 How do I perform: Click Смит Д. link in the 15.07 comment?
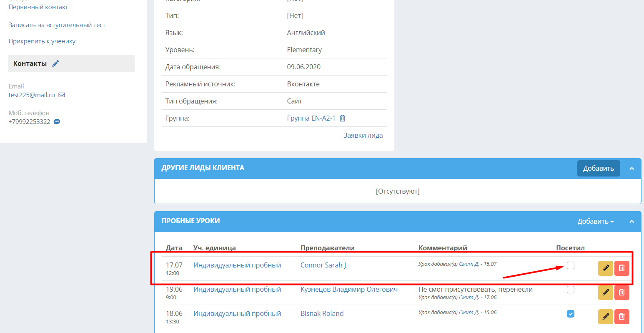point(469,264)
